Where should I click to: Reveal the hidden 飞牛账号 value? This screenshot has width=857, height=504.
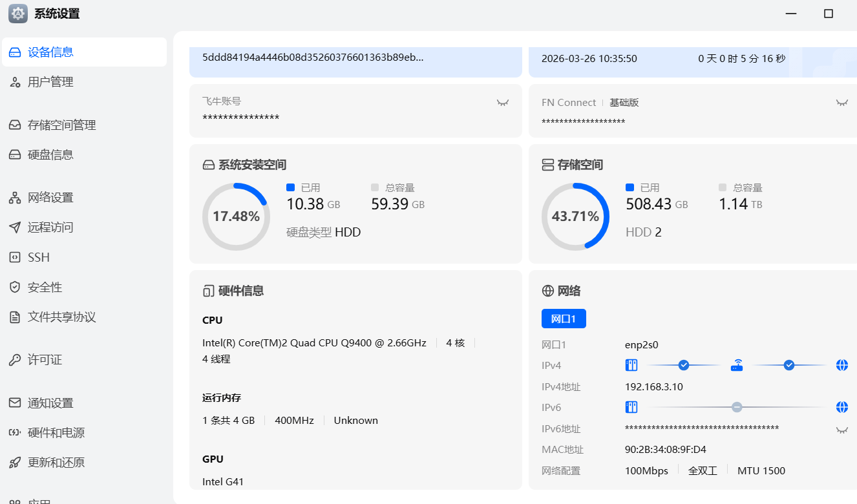pyautogui.click(x=502, y=102)
